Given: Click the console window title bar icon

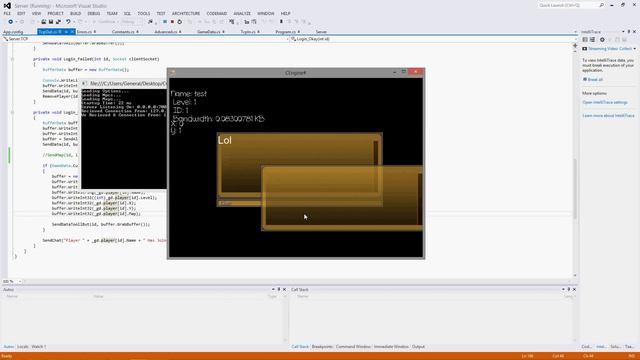Looking at the screenshot, I should point(84,83).
